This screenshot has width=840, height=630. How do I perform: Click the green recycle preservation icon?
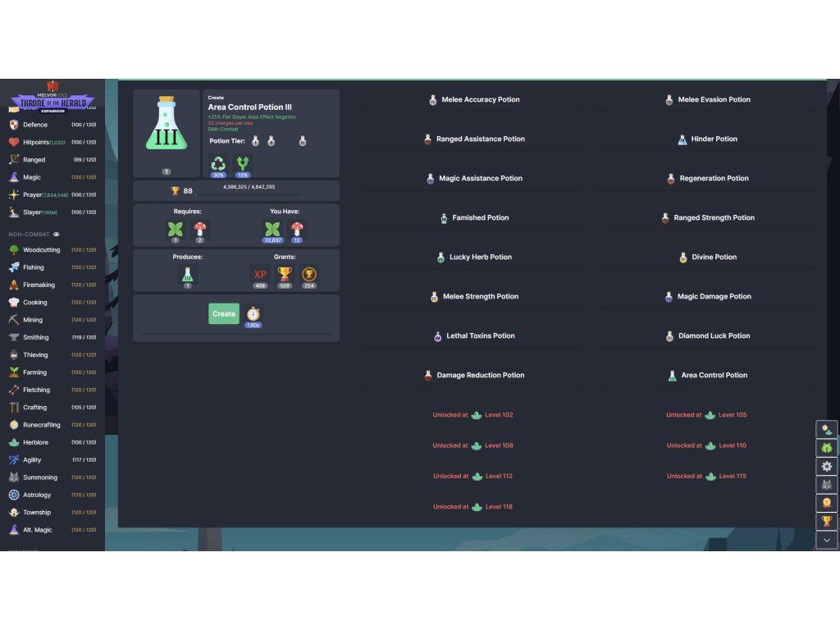218,163
